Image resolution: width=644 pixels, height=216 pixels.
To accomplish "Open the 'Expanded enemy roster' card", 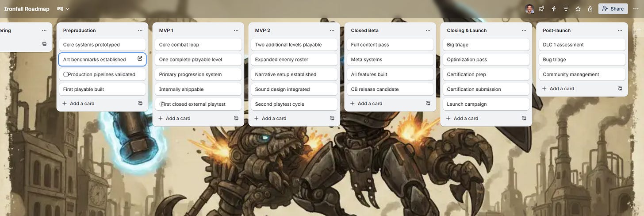I will click(x=294, y=60).
